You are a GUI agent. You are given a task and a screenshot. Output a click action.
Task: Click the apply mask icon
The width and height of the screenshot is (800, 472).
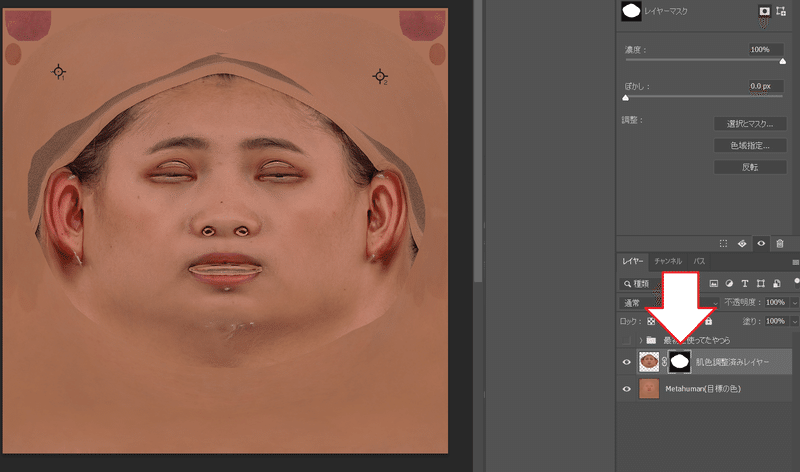click(x=742, y=243)
